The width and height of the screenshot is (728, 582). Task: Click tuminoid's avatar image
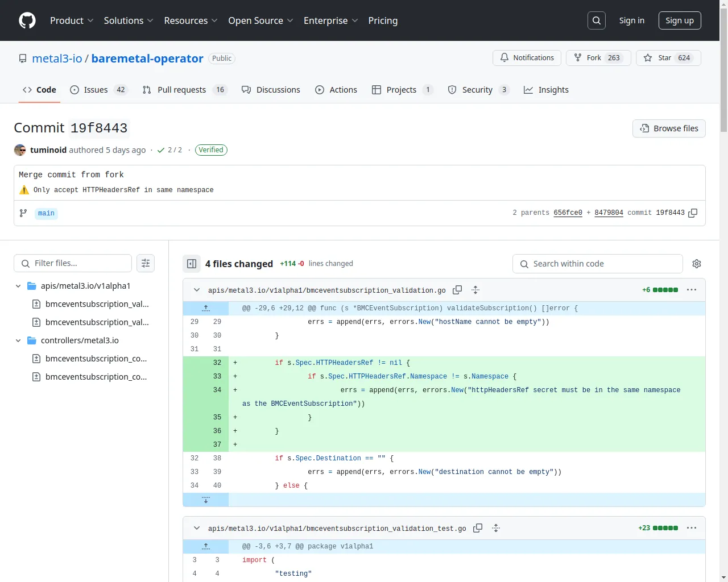(x=20, y=150)
